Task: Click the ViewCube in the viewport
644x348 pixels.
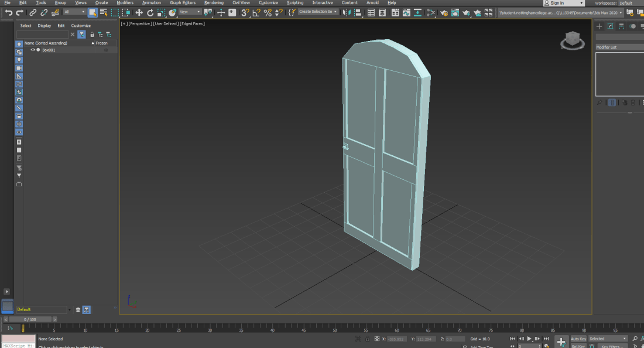Action: point(572,40)
